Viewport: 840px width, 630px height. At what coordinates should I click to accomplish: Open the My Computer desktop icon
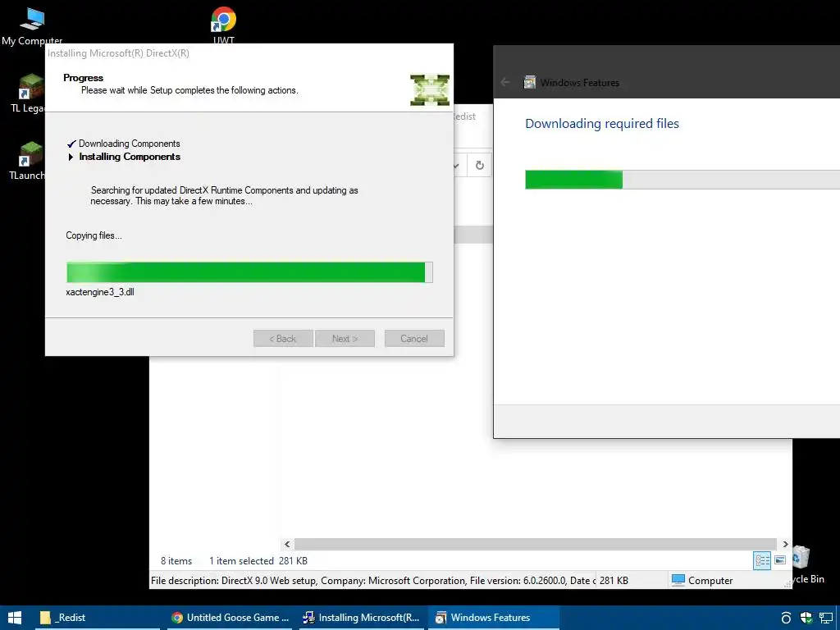click(x=32, y=25)
